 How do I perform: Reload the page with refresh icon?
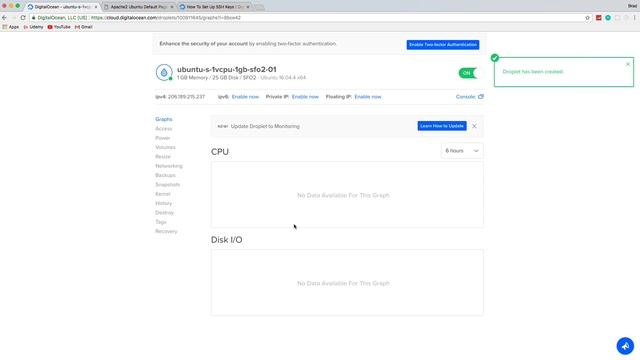tap(23, 18)
